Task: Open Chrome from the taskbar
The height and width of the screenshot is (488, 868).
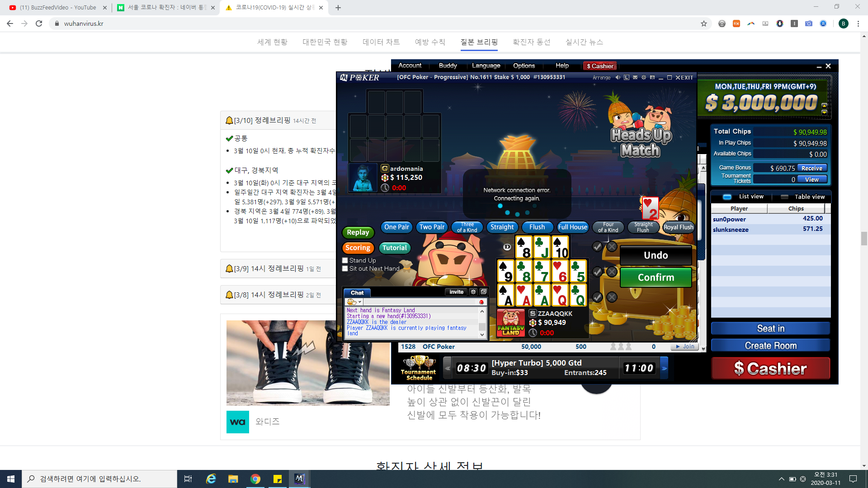Action: pyautogui.click(x=255, y=479)
